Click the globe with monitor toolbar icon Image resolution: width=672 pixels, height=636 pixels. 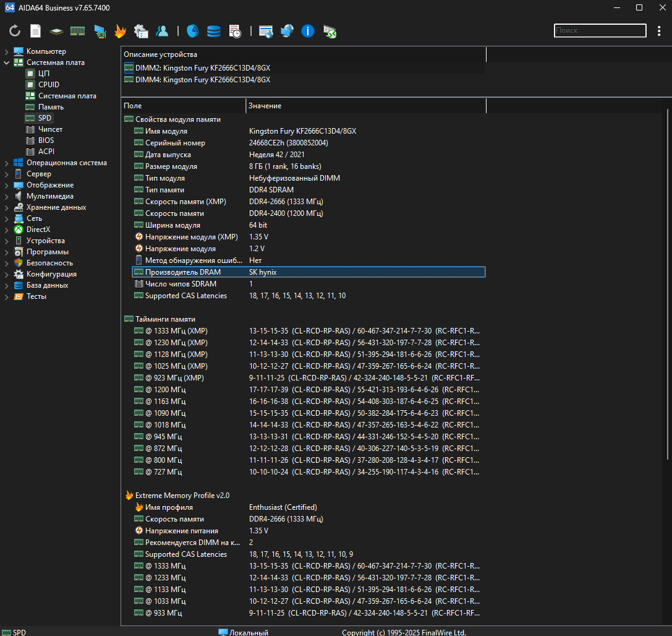point(287,31)
